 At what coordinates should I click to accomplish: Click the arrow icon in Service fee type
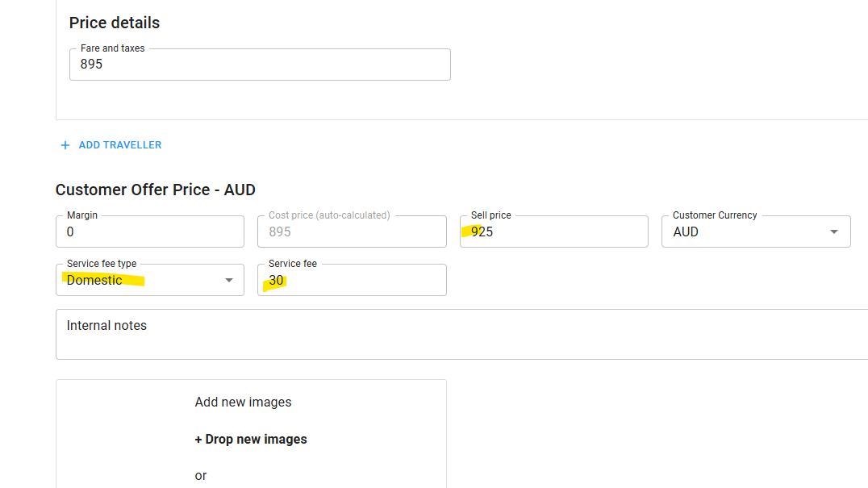click(228, 281)
